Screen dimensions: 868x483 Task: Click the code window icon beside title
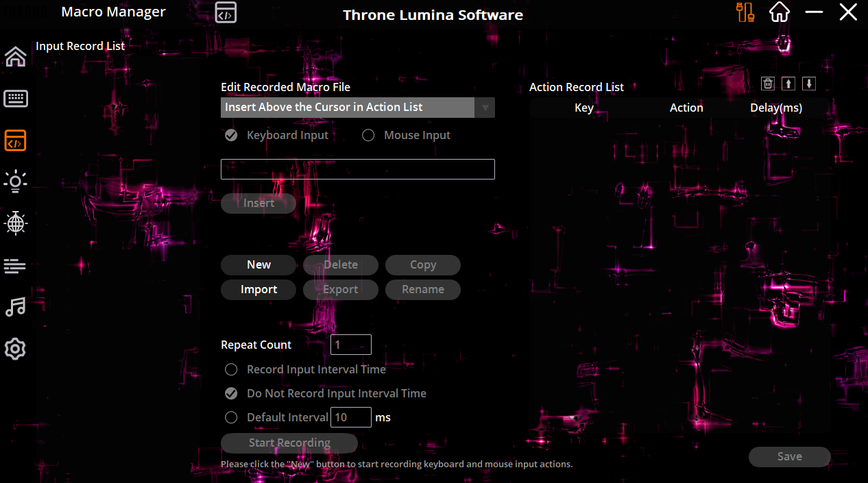[x=226, y=12]
